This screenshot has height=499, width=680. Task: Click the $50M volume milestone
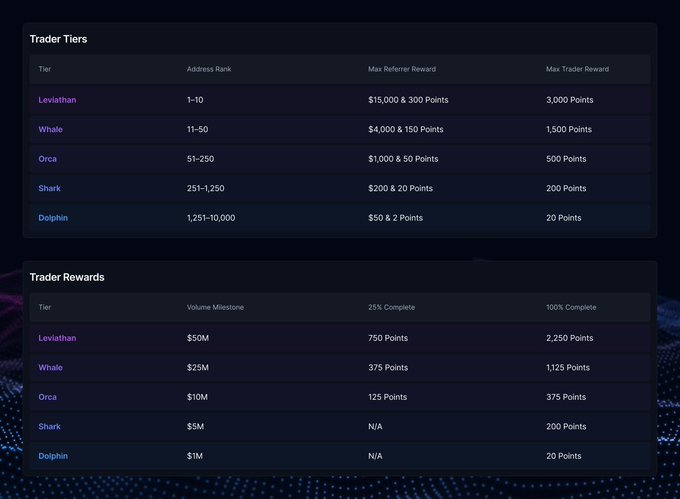click(198, 338)
